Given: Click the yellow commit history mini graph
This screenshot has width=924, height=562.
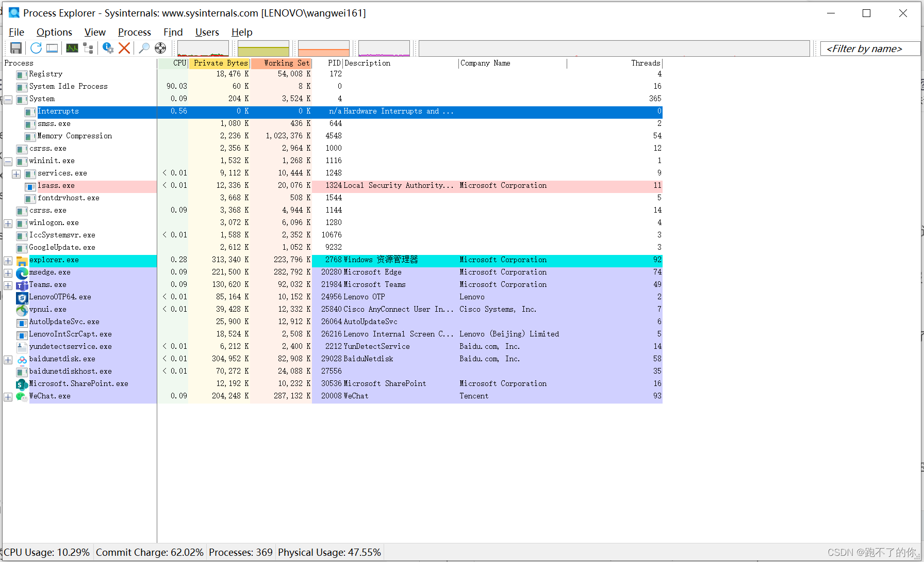Looking at the screenshot, I should 263,49.
